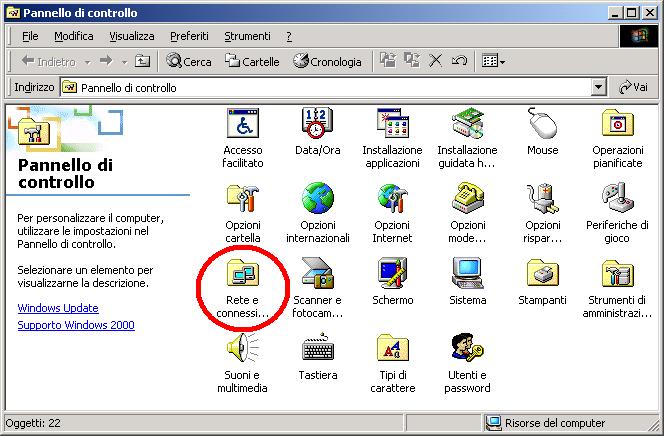Click the Windows flag throbber logo
Image resolution: width=664 pixels, height=436 pixels.
[x=639, y=36]
